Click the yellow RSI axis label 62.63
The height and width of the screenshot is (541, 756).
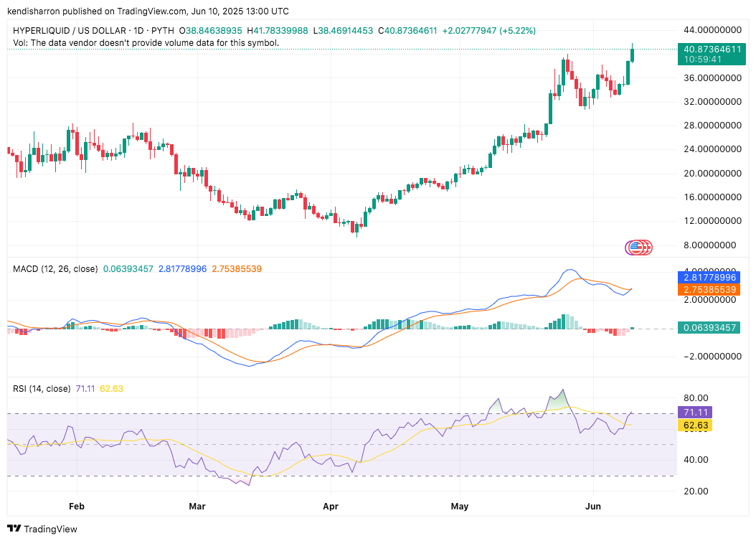[695, 425]
